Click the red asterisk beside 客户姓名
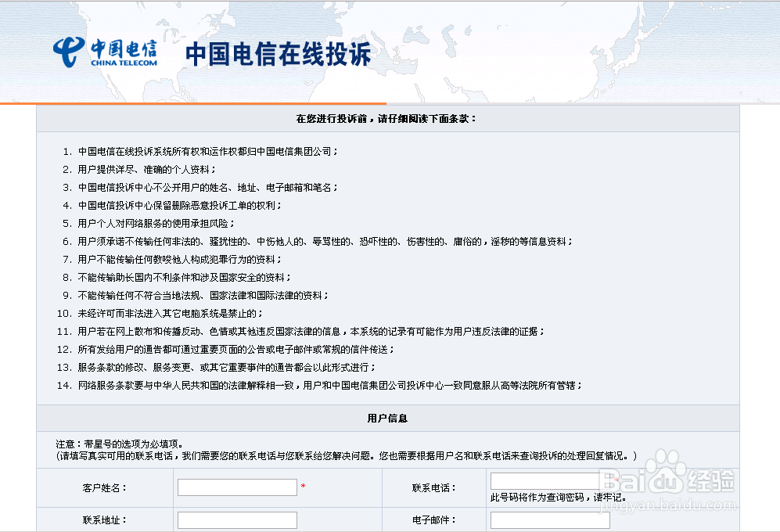This screenshot has width=780, height=532. 301,487
